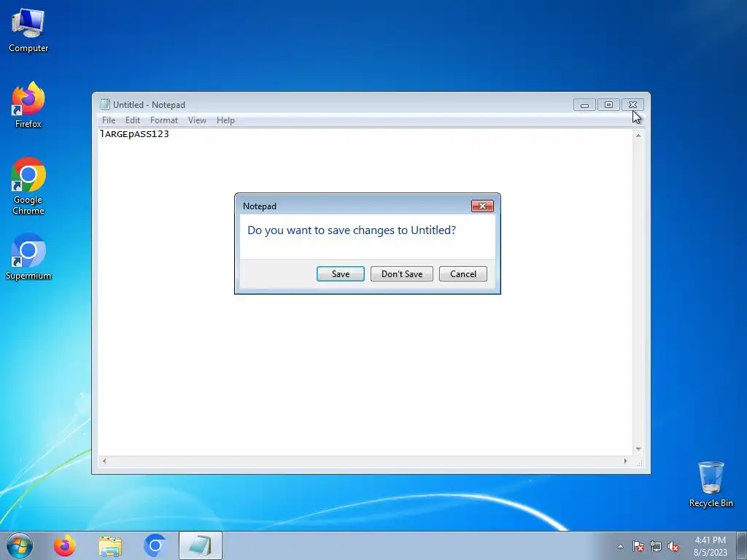
Task: Click the Show desktop strip
Action: pyautogui.click(x=742, y=545)
